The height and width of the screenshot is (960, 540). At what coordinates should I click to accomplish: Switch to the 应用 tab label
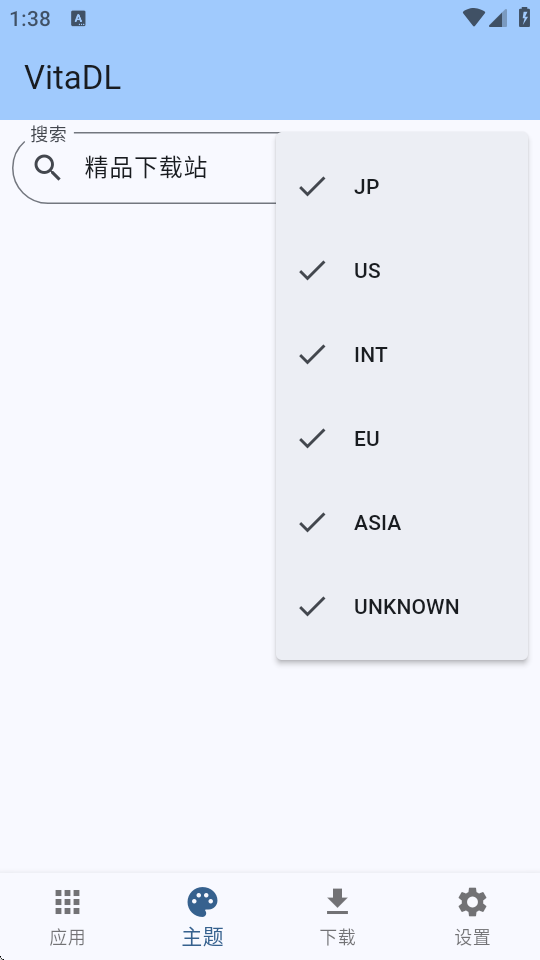(x=67, y=937)
